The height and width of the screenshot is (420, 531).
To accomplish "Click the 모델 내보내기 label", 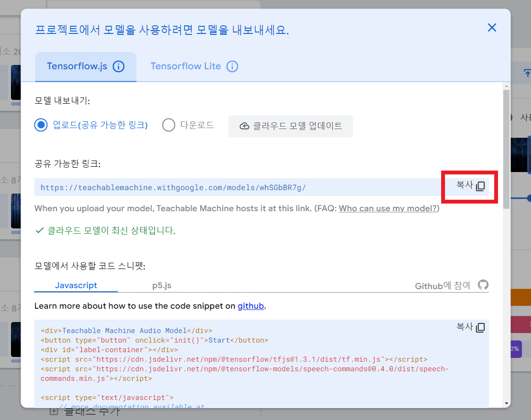I will click(62, 101).
